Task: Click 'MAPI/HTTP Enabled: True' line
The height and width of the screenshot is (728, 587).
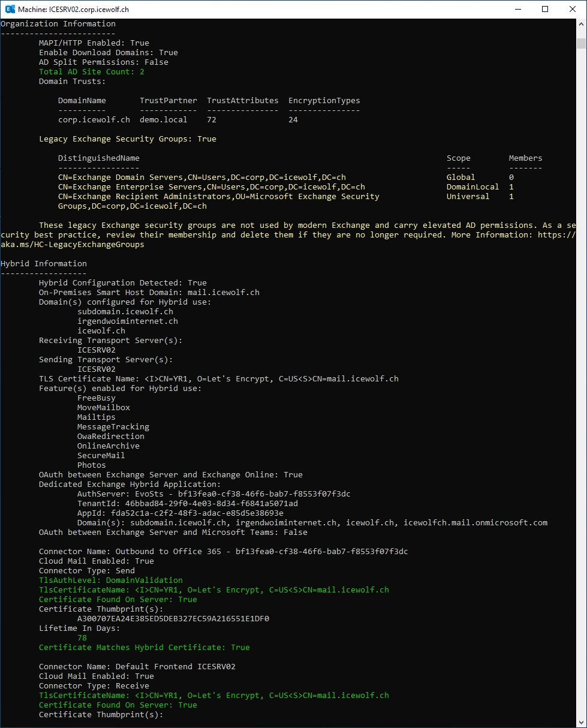Action: click(94, 43)
